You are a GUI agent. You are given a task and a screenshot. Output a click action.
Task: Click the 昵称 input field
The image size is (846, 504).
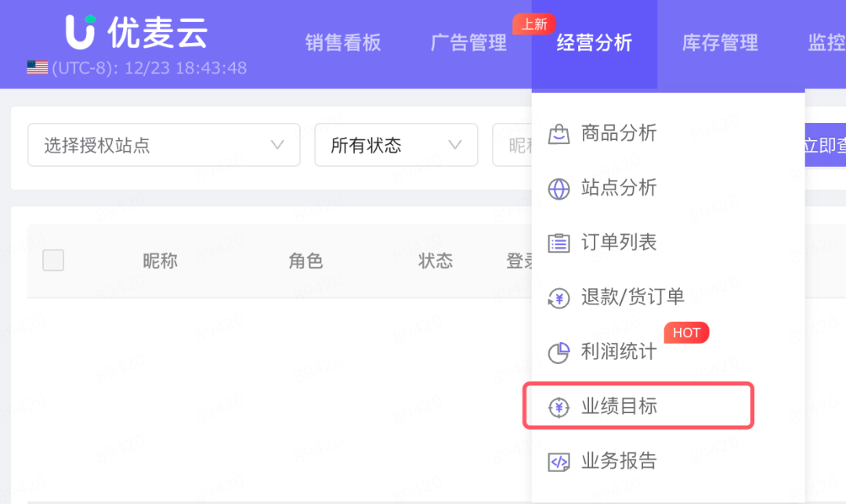click(x=517, y=145)
